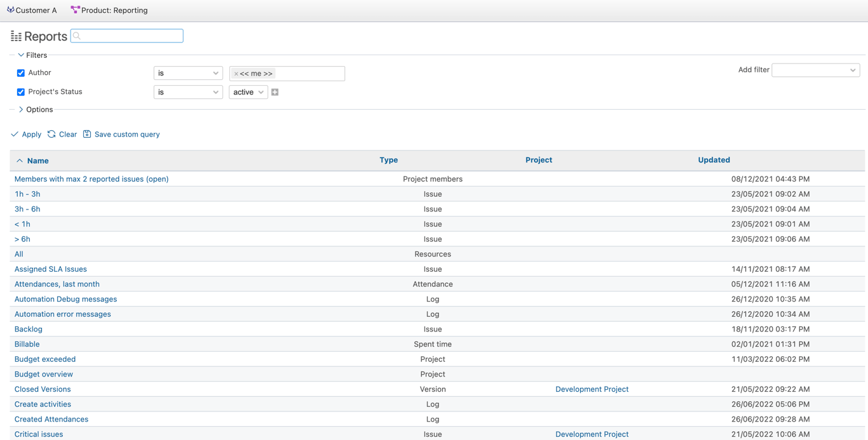Remove the << me >> value via its x icon
The height and width of the screenshot is (440, 868).
pos(236,74)
